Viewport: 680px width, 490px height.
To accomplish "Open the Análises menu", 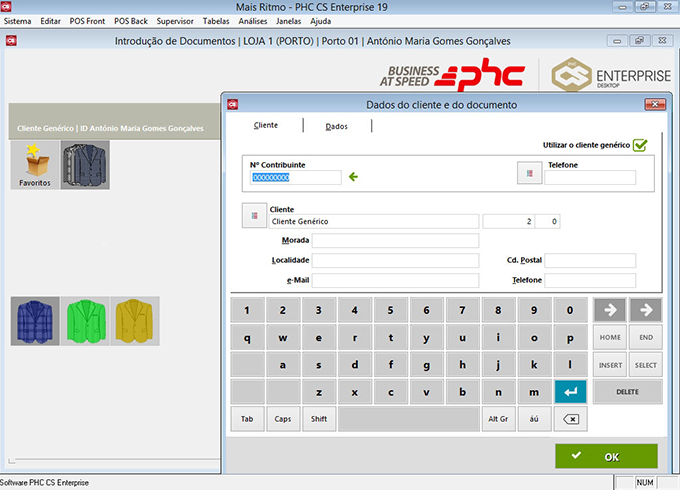I will pos(253,21).
